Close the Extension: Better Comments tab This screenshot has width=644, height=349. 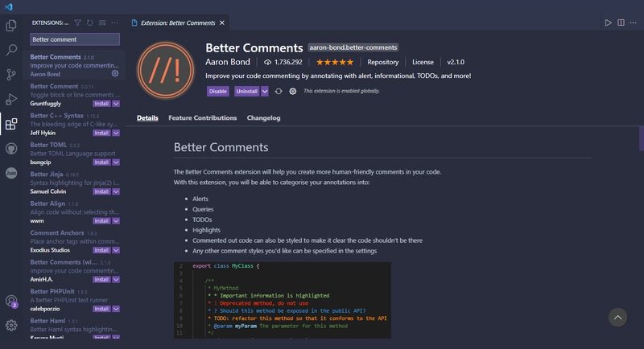[x=222, y=23]
